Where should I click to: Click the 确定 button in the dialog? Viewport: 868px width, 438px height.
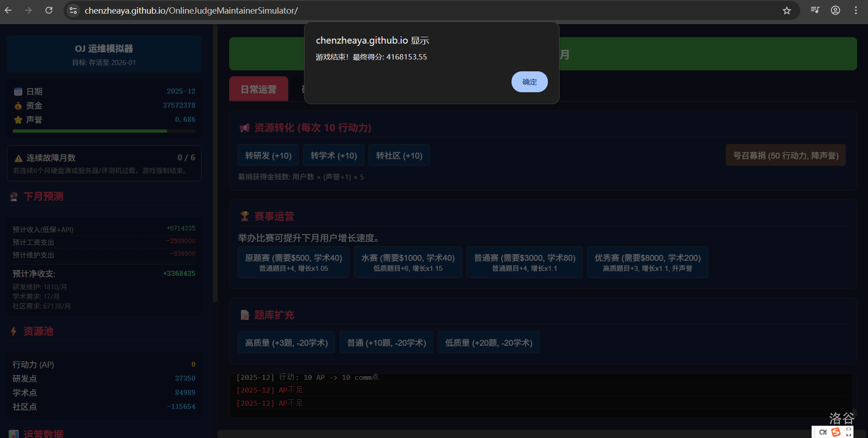pos(529,82)
